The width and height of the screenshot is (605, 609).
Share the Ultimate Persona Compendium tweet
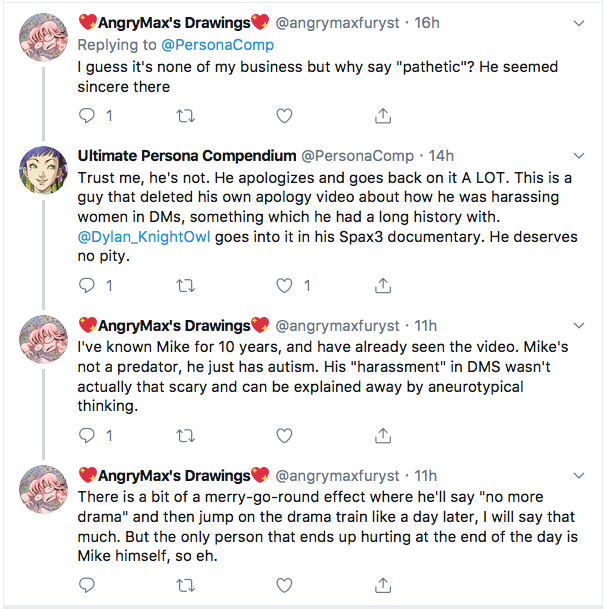383,286
